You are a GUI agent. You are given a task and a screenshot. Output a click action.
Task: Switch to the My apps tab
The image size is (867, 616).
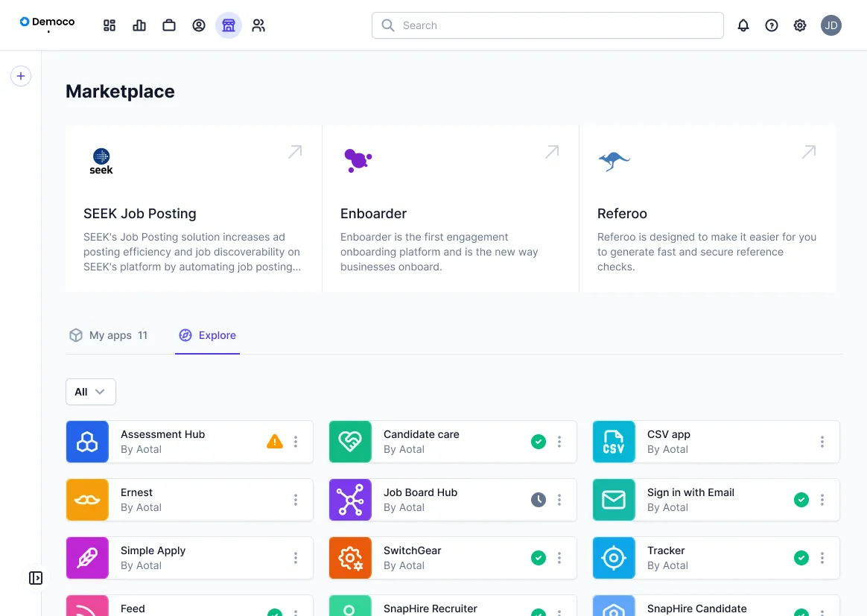(109, 335)
